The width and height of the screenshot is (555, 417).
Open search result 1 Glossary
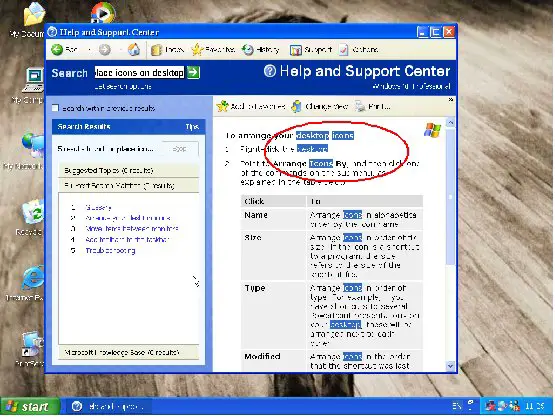point(99,208)
